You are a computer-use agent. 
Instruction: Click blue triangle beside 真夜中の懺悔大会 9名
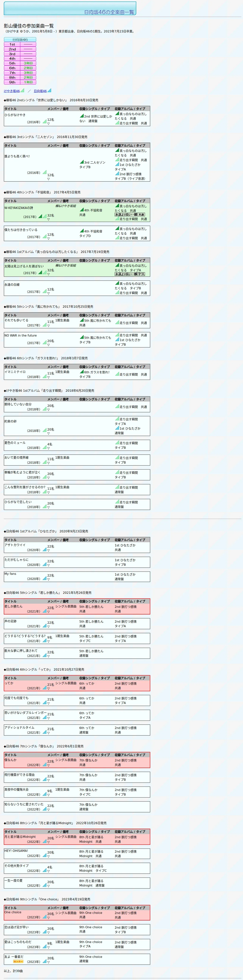[x=44, y=794]
